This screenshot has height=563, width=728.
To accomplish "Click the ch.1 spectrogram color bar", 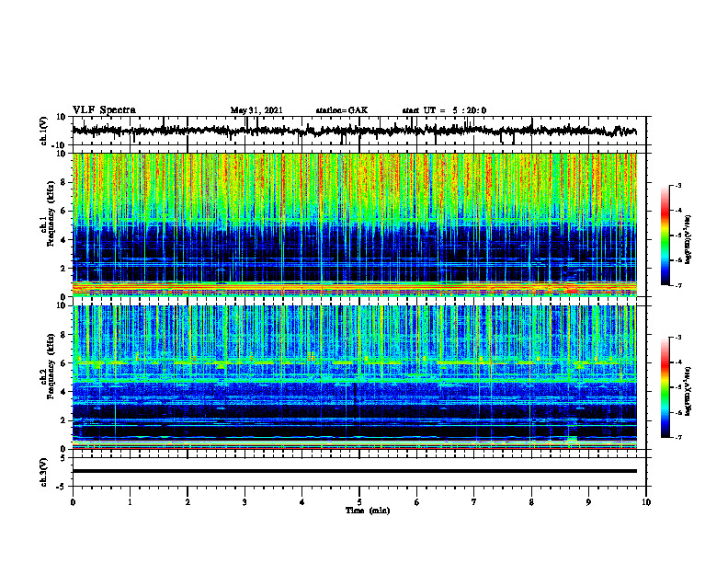I will click(x=665, y=236).
